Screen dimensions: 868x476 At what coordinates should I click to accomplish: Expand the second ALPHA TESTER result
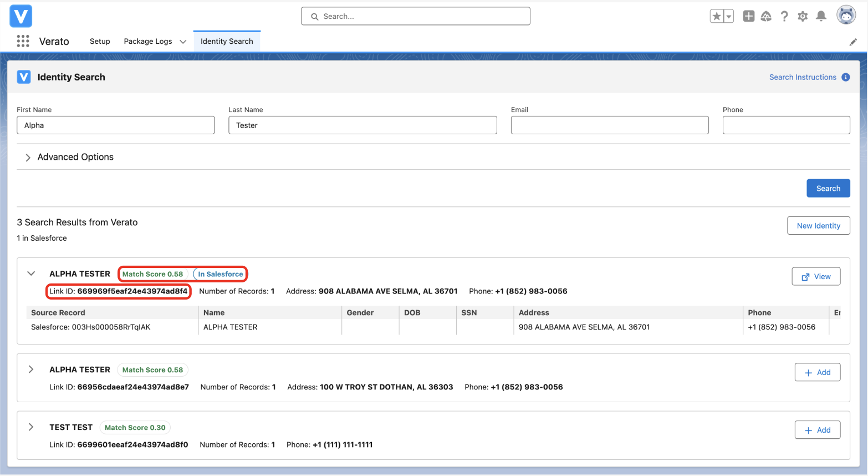point(31,369)
